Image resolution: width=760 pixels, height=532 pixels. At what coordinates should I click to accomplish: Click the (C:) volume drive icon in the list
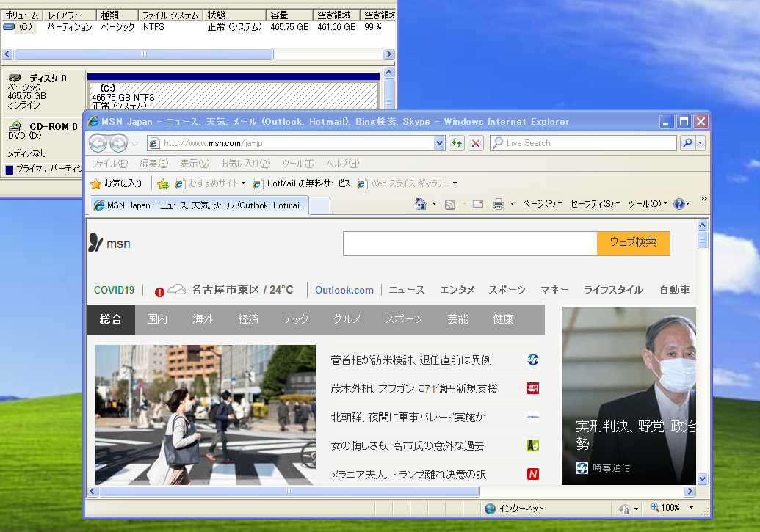[x=9, y=27]
